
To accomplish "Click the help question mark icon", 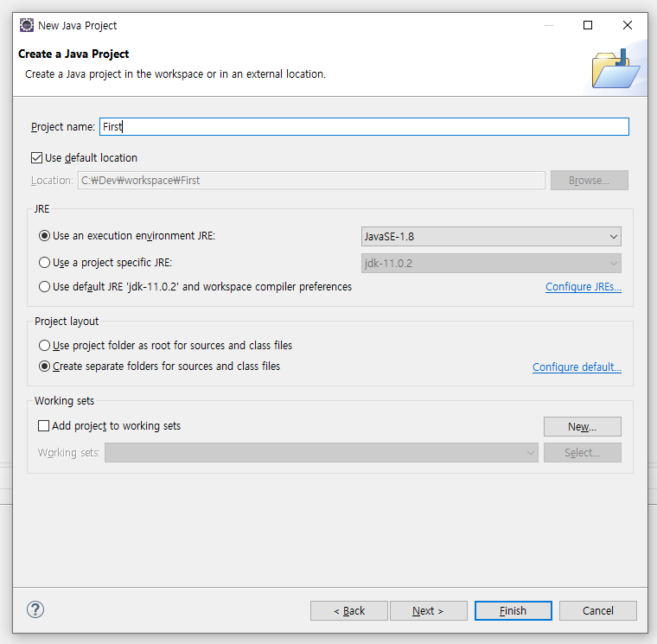I will point(35,609).
